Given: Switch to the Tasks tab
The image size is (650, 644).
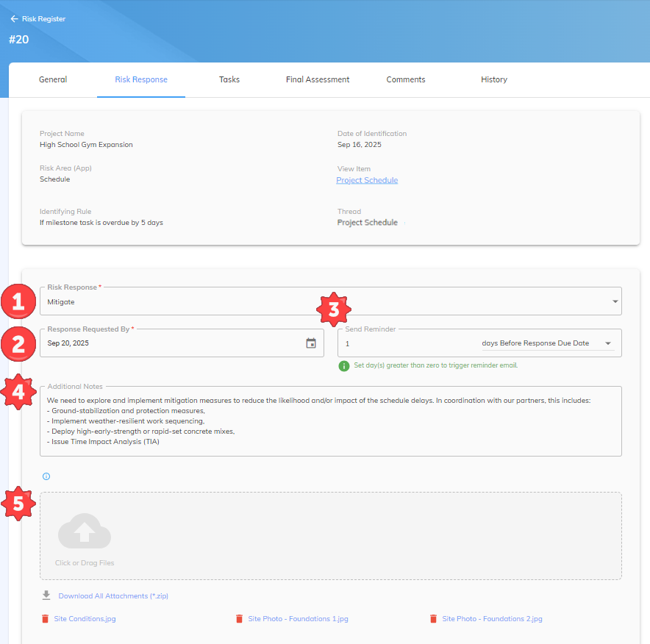Looking at the screenshot, I should pos(229,79).
